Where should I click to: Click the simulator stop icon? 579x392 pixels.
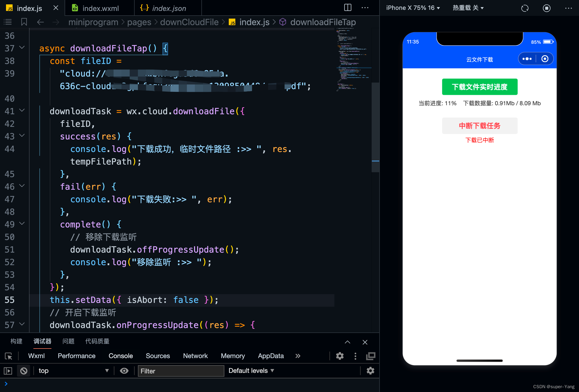coord(546,8)
